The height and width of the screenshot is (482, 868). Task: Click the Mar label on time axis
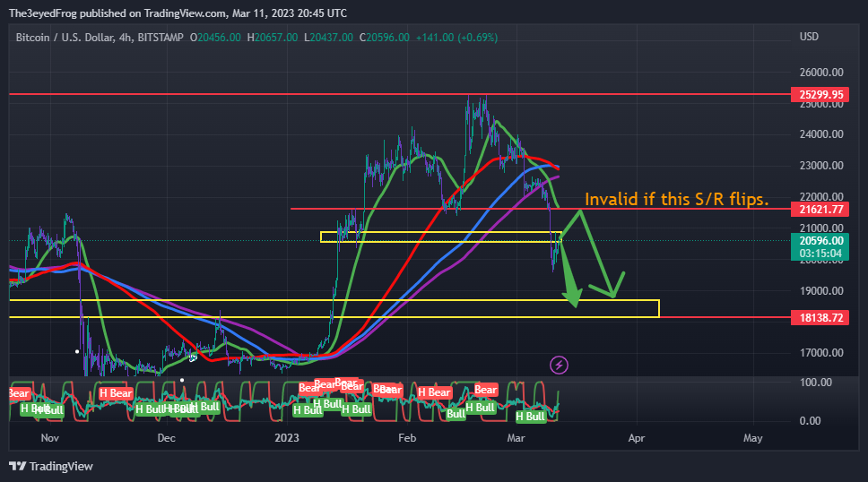point(516,438)
